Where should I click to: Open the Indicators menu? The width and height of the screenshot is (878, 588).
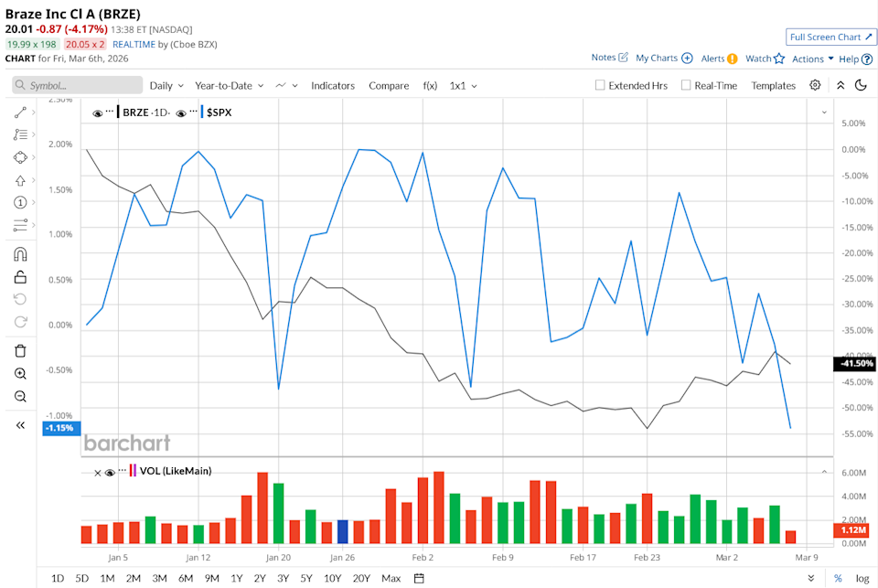[332, 85]
